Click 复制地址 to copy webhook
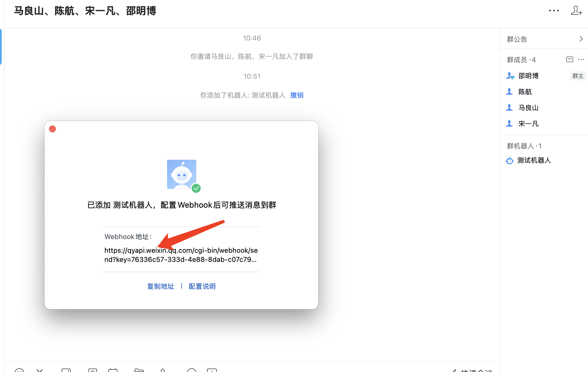 [x=161, y=286]
